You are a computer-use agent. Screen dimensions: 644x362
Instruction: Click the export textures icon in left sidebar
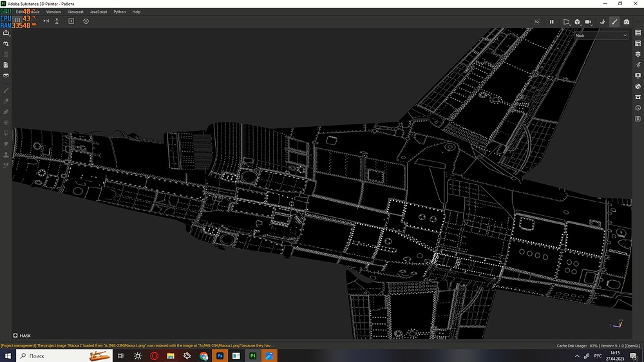(x=6, y=33)
